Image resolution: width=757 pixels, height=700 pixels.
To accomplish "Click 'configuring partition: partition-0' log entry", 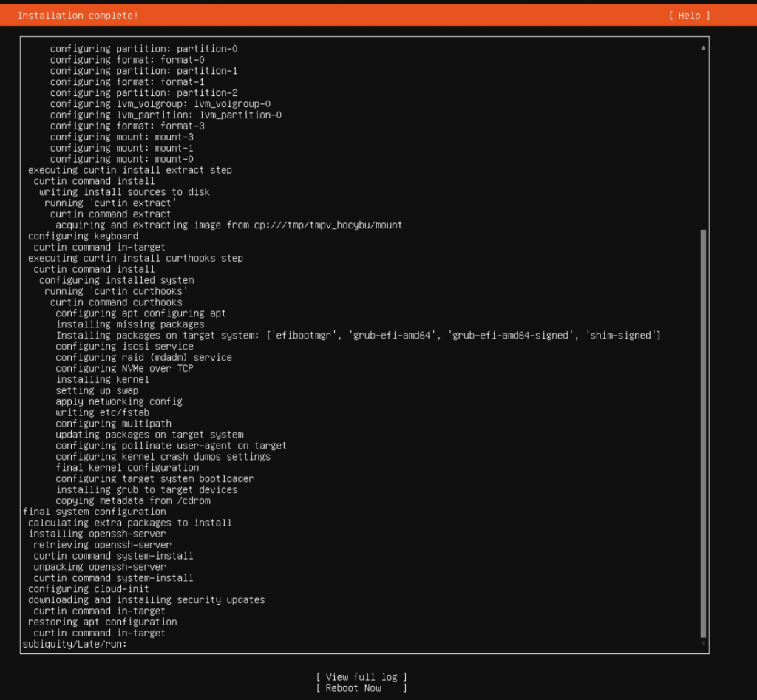I will click(143, 49).
